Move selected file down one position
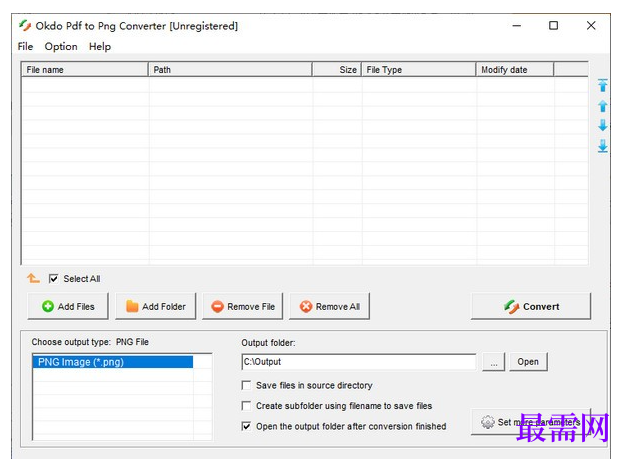 (x=602, y=125)
